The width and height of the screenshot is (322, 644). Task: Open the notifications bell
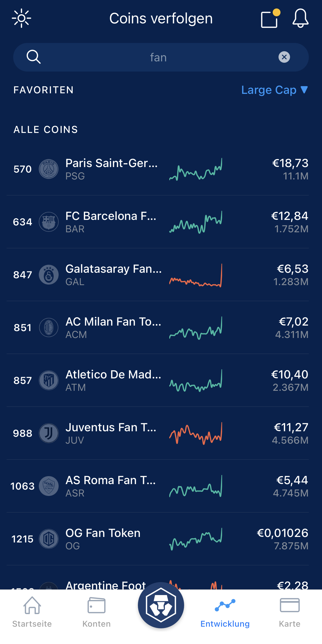coord(300,18)
